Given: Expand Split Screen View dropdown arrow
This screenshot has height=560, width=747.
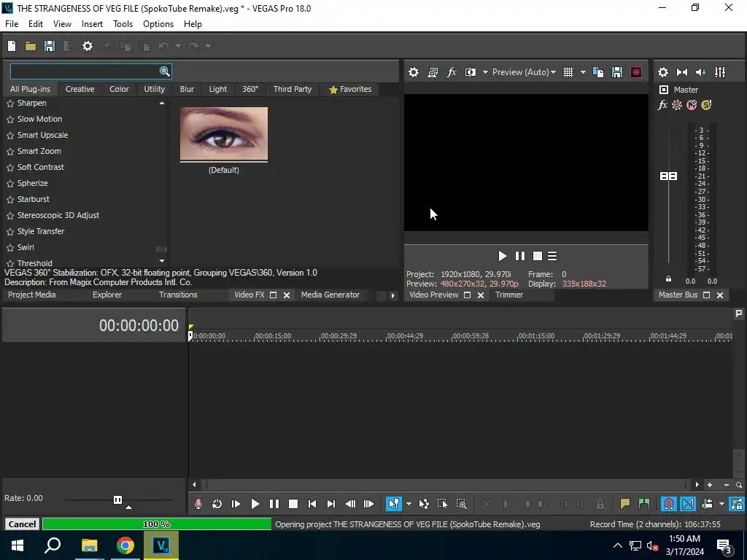Looking at the screenshot, I should pos(485,72).
